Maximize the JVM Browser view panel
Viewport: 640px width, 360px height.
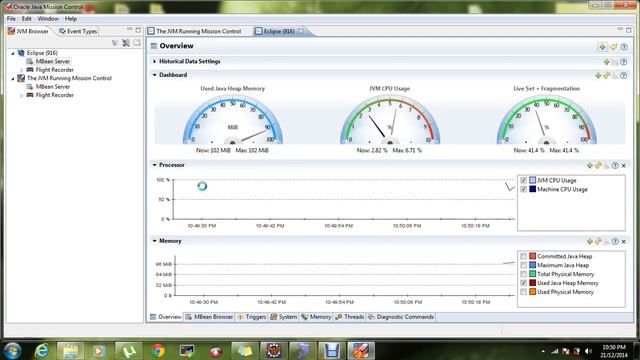(x=138, y=30)
